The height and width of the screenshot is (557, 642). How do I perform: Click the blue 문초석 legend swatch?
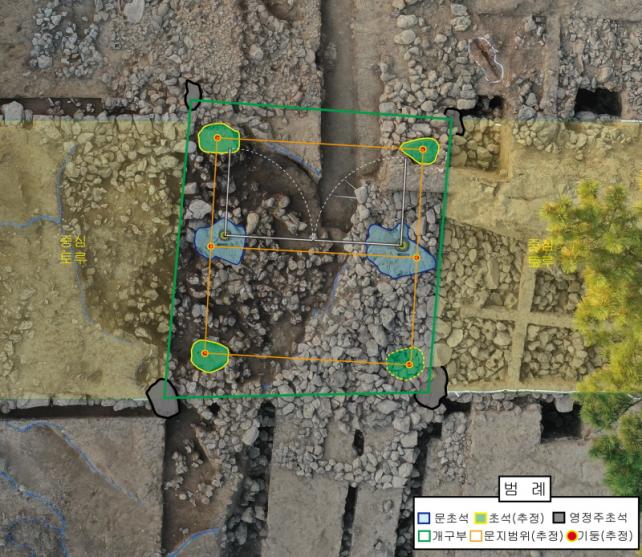coord(425,518)
